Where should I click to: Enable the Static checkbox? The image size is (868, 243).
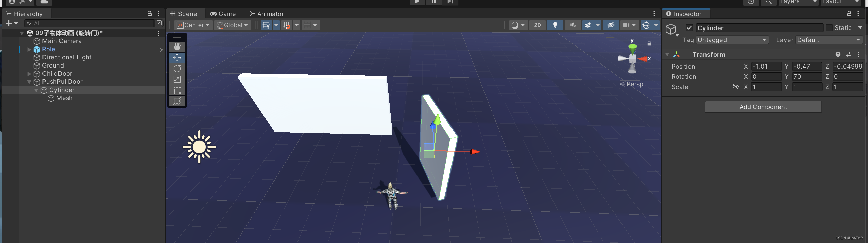(829, 28)
